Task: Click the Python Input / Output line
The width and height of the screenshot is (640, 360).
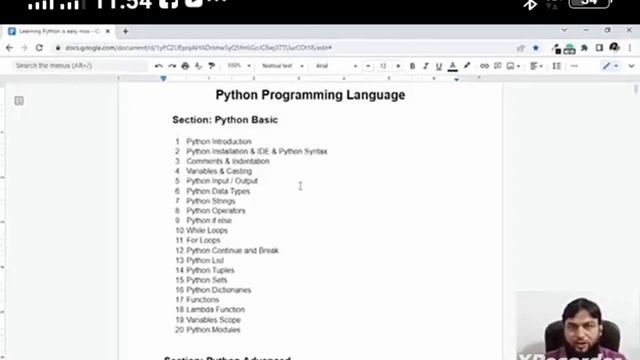Action: coord(222,181)
